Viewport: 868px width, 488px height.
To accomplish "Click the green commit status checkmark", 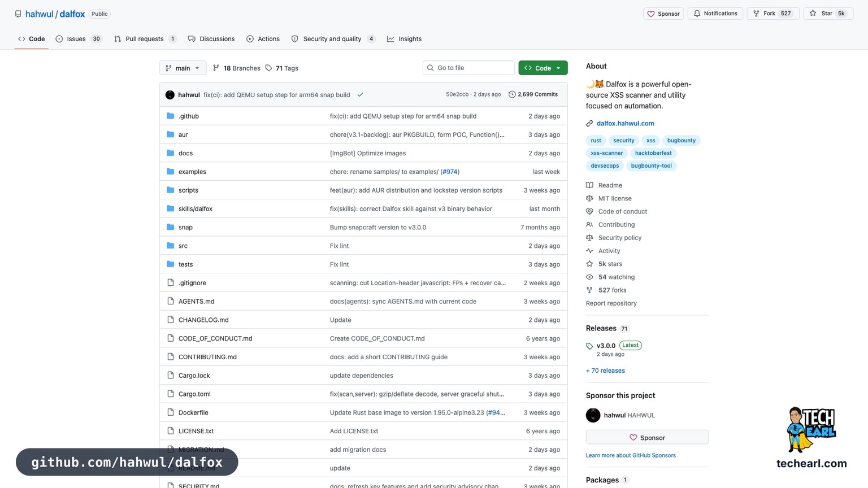I will coord(360,95).
